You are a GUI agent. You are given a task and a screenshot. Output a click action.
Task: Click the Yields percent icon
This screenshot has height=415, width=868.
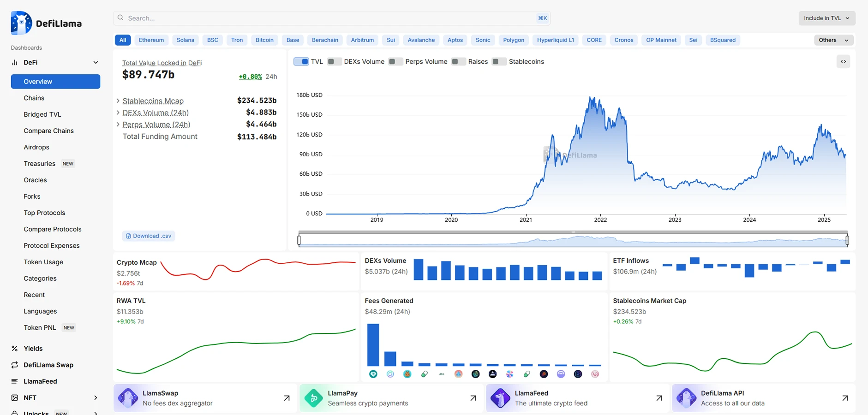coord(15,349)
